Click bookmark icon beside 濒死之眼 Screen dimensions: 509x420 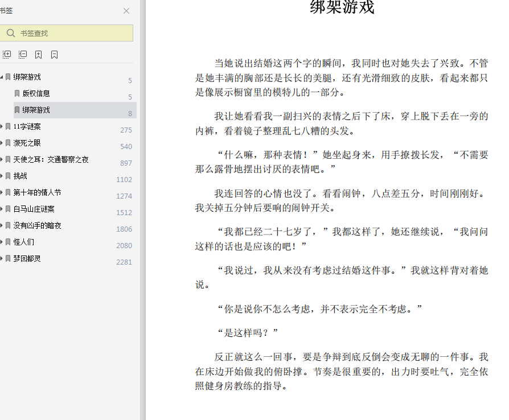point(8,143)
